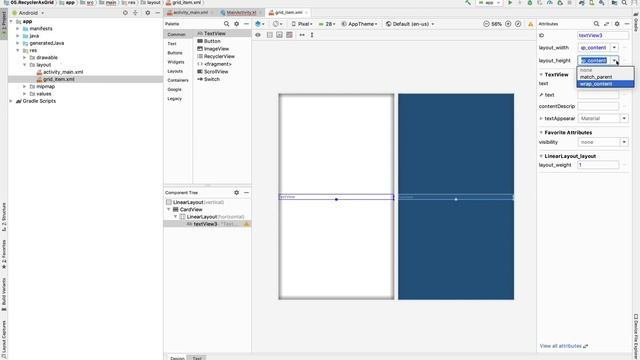Toggle view all attributes arrows icon

tap(606, 24)
